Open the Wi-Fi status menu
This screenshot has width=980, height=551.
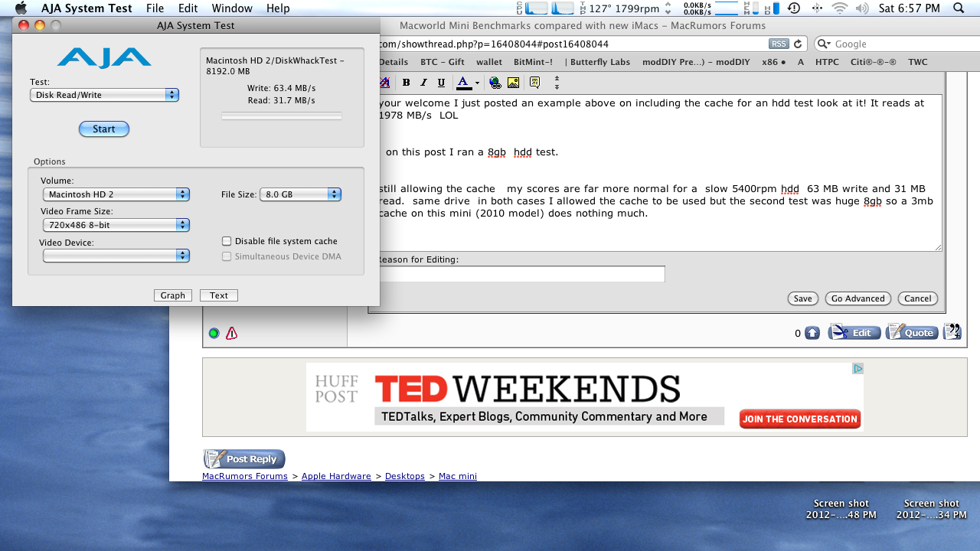coord(840,8)
